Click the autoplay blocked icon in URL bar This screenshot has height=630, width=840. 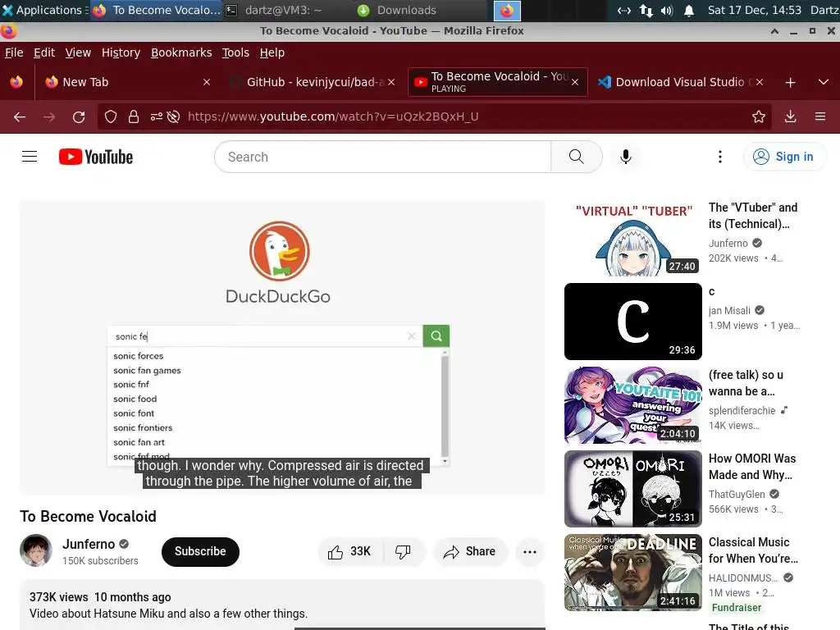173,116
